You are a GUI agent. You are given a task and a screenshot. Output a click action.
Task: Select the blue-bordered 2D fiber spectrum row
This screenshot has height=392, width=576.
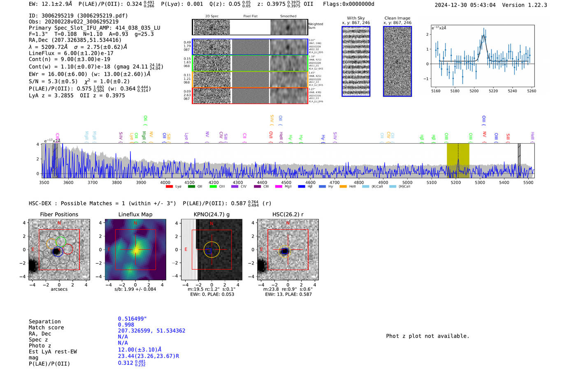click(250, 47)
